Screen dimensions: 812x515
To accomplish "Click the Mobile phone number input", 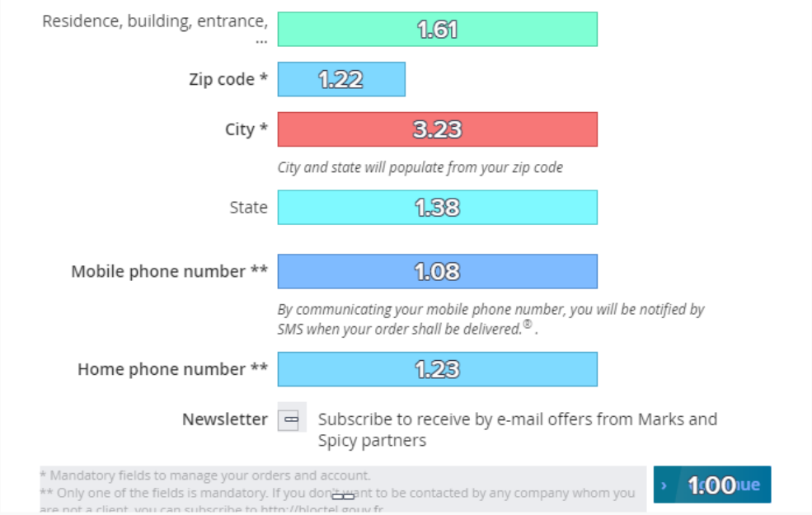I will [438, 271].
